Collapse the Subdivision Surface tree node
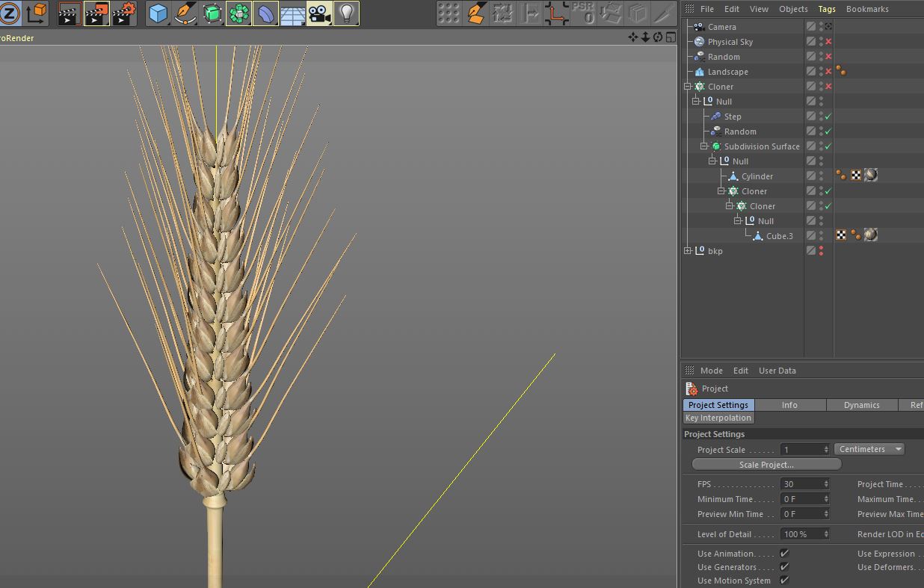Image resolution: width=924 pixels, height=588 pixels. (x=704, y=146)
